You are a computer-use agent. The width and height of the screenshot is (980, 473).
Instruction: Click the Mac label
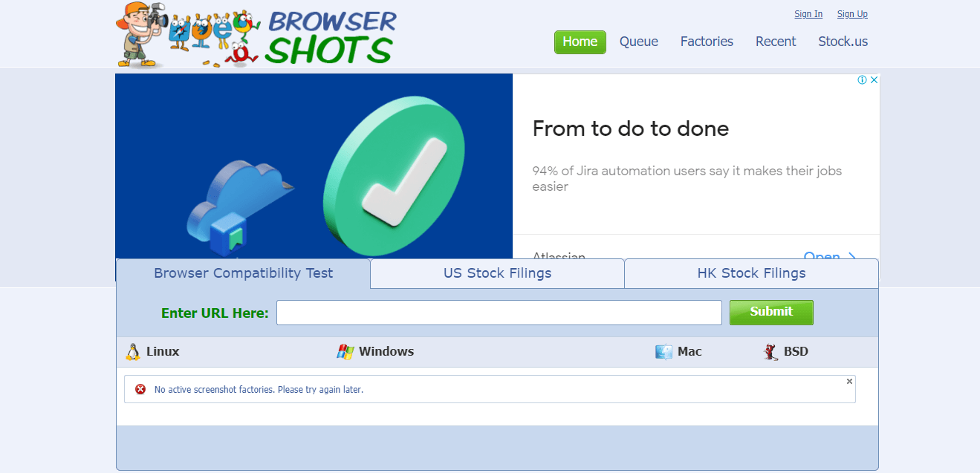pyautogui.click(x=689, y=352)
